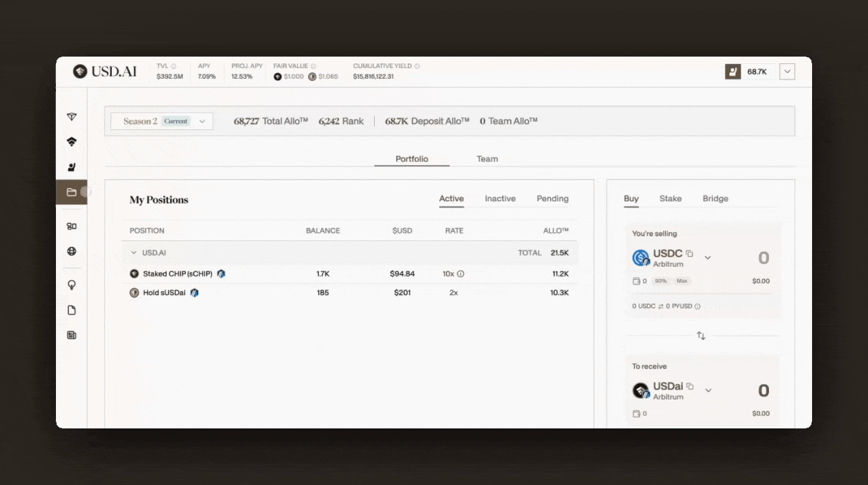Click the Max amount button

pyautogui.click(x=682, y=281)
